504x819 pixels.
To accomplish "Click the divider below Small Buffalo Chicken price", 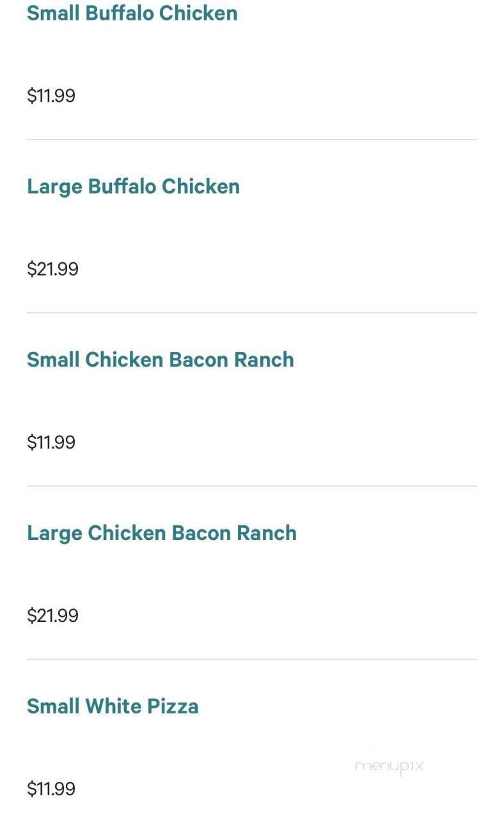I will (x=252, y=139).
